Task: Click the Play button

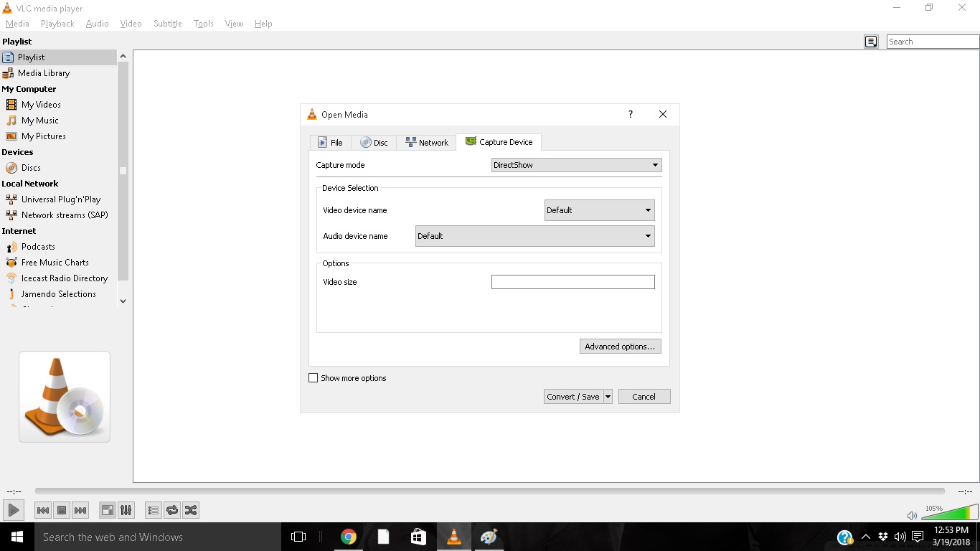Action: (x=13, y=510)
